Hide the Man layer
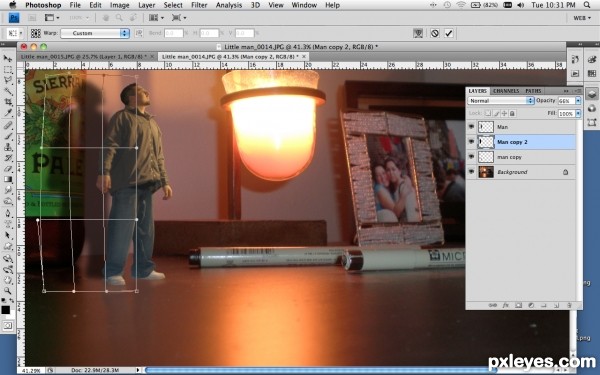The width and height of the screenshot is (600, 375). (471, 127)
